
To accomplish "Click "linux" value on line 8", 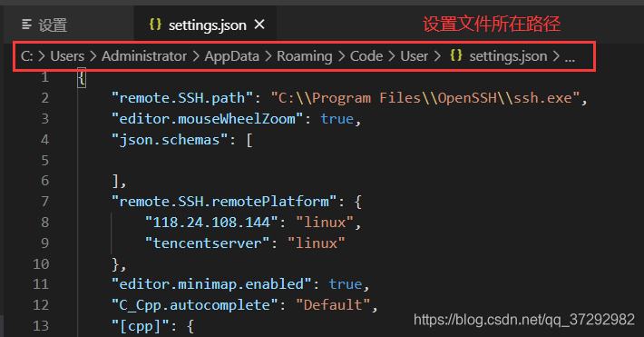I will coord(325,223).
